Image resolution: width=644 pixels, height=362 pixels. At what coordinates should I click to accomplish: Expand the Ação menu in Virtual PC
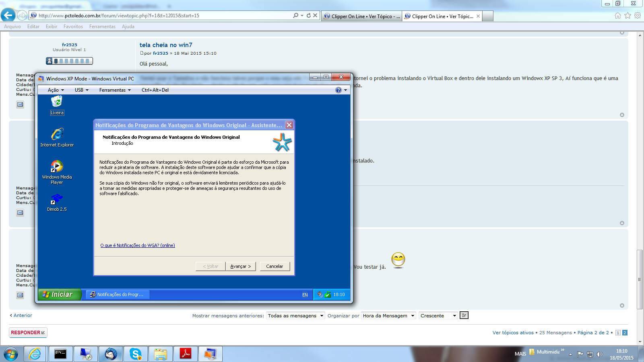(56, 90)
